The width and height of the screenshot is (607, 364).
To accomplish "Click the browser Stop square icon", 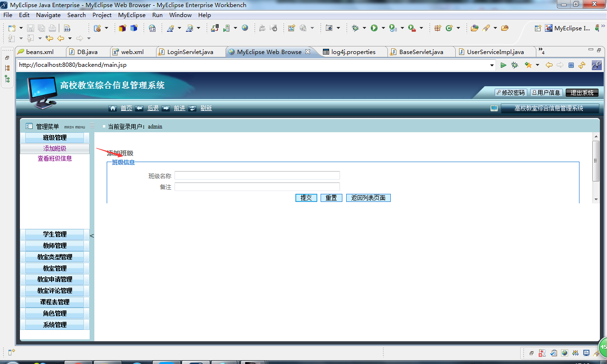I will point(571,65).
